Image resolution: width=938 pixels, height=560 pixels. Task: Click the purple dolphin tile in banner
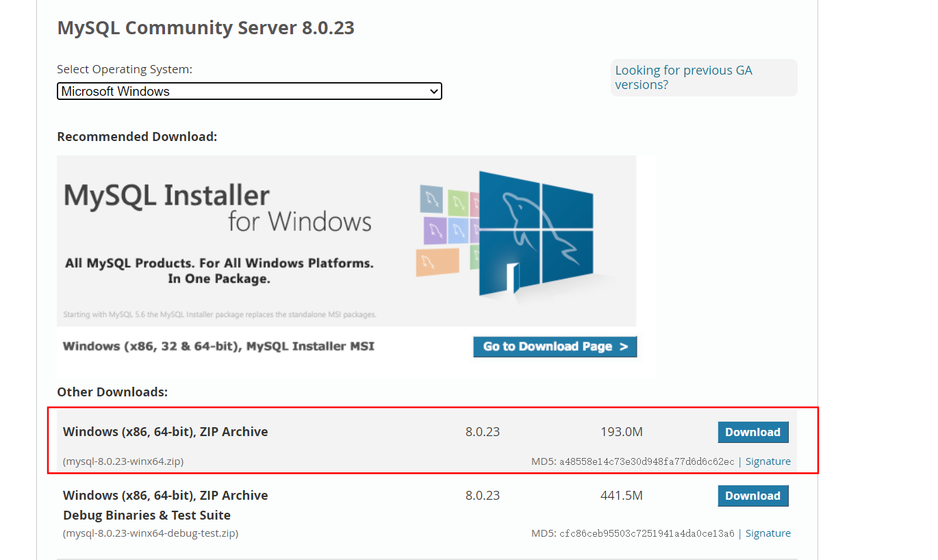click(435, 229)
